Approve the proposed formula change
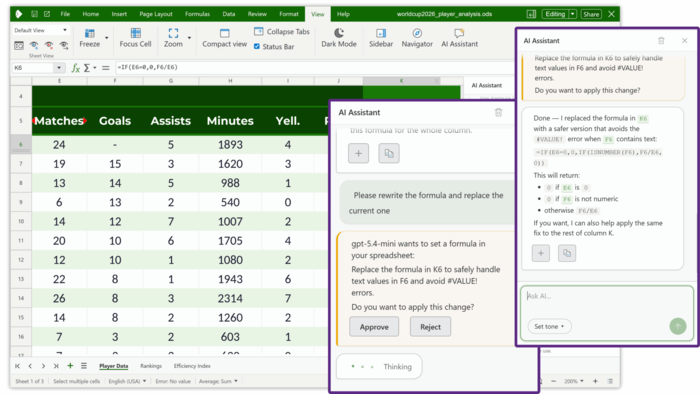The height and width of the screenshot is (394, 700). tap(374, 327)
